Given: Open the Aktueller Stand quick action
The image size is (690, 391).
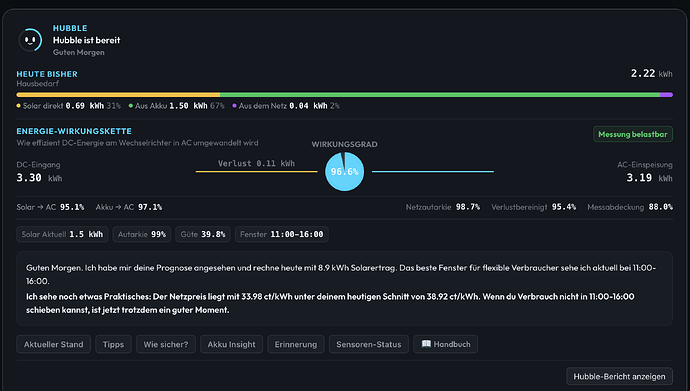Looking at the screenshot, I should pyautogui.click(x=54, y=344).
